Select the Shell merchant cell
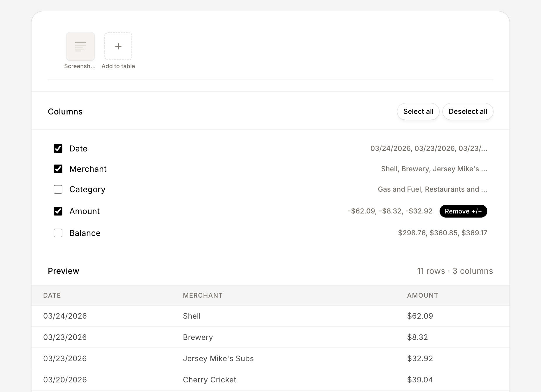The image size is (541, 392). click(192, 316)
